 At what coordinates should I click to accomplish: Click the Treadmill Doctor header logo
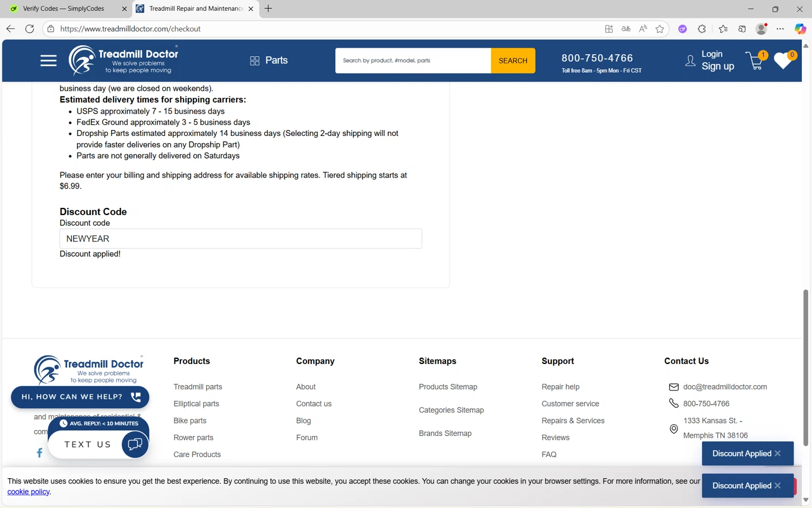pos(123,60)
